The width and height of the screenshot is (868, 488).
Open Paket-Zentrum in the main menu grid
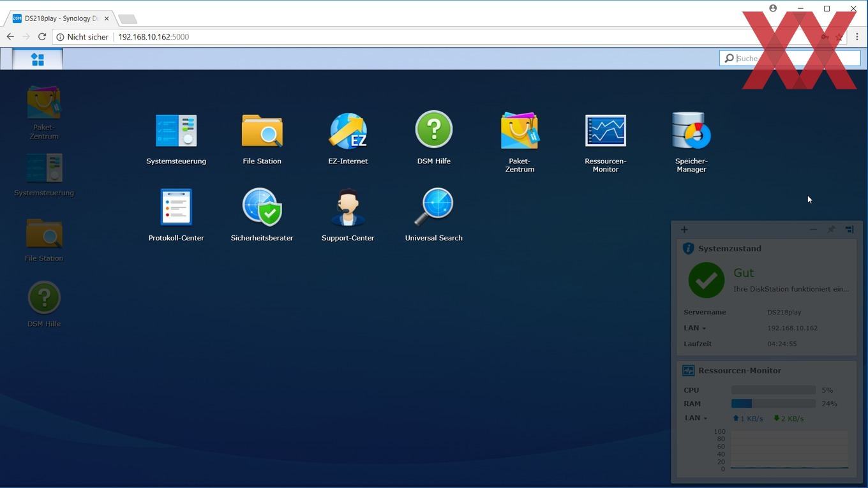[x=520, y=142]
